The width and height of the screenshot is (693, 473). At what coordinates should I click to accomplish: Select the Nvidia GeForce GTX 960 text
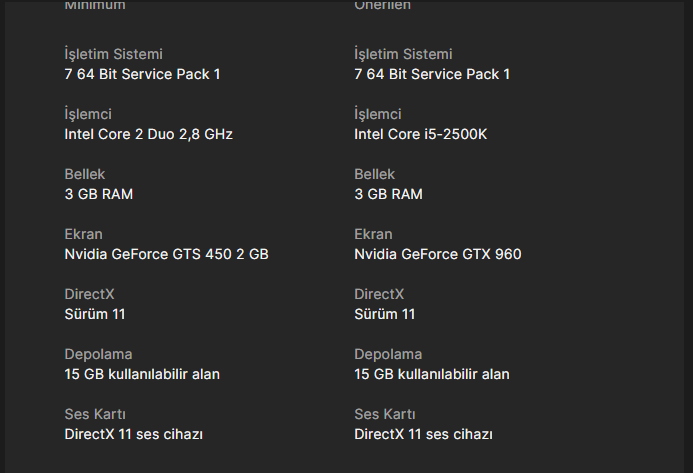pos(437,254)
